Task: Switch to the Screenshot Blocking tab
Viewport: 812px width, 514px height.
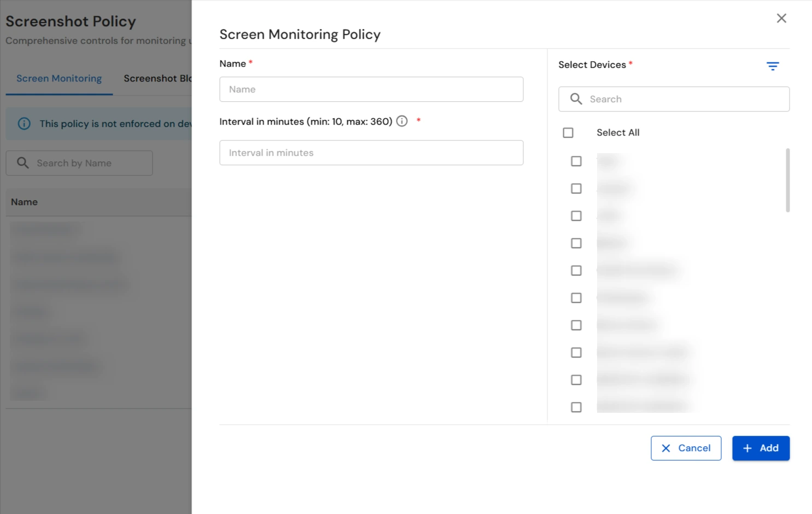Action: tap(159, 78)
